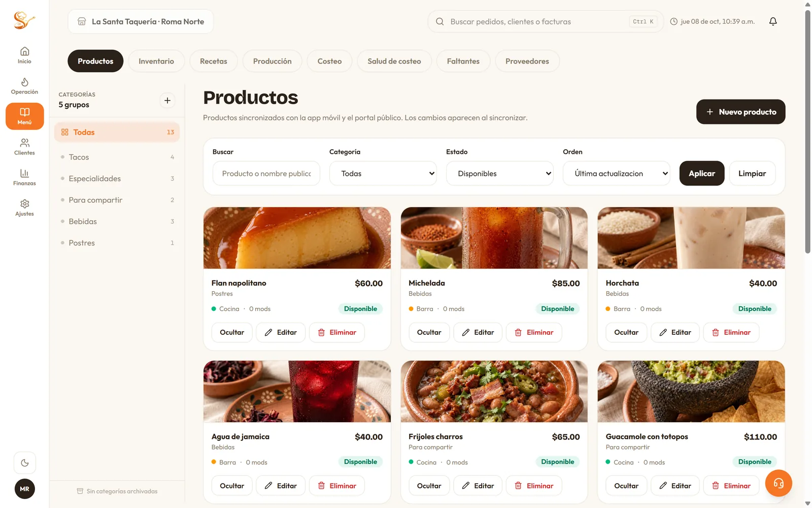Hide the Flan napolitano product
Screen dimensions: 812x508
click(x=232, y=332)
